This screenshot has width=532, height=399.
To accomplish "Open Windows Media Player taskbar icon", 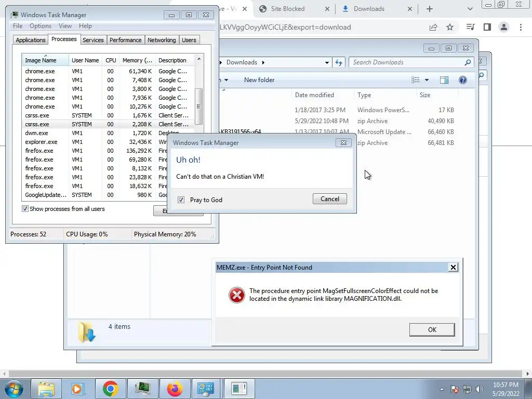I will (78, 389).
